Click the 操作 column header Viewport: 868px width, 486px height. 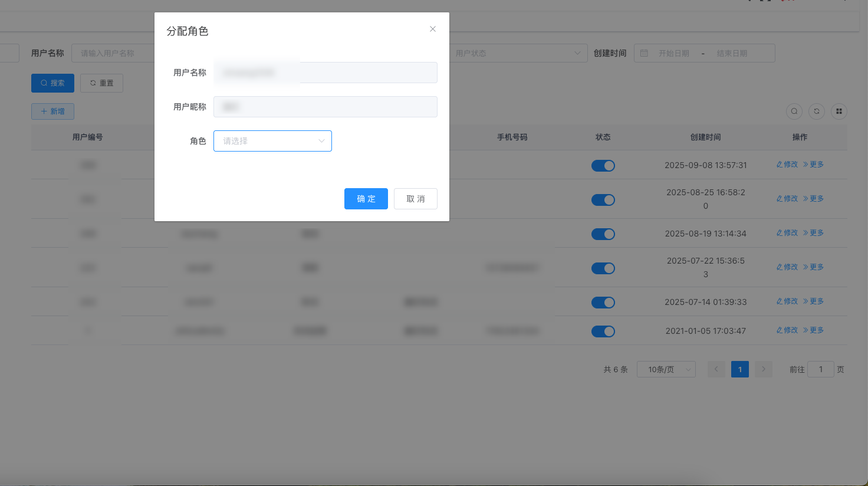[800, 137]
